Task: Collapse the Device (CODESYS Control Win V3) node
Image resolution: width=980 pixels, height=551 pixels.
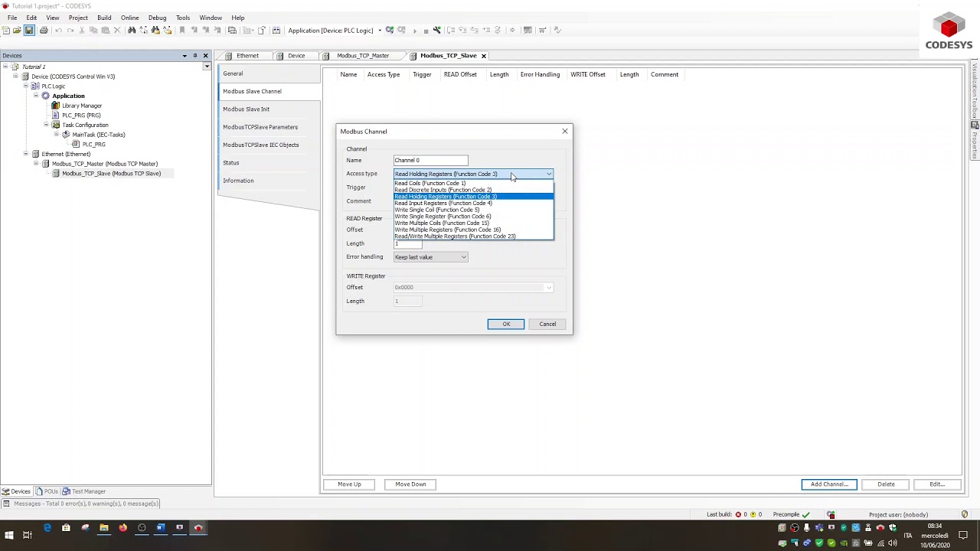Action: click(x=15, y=77)
